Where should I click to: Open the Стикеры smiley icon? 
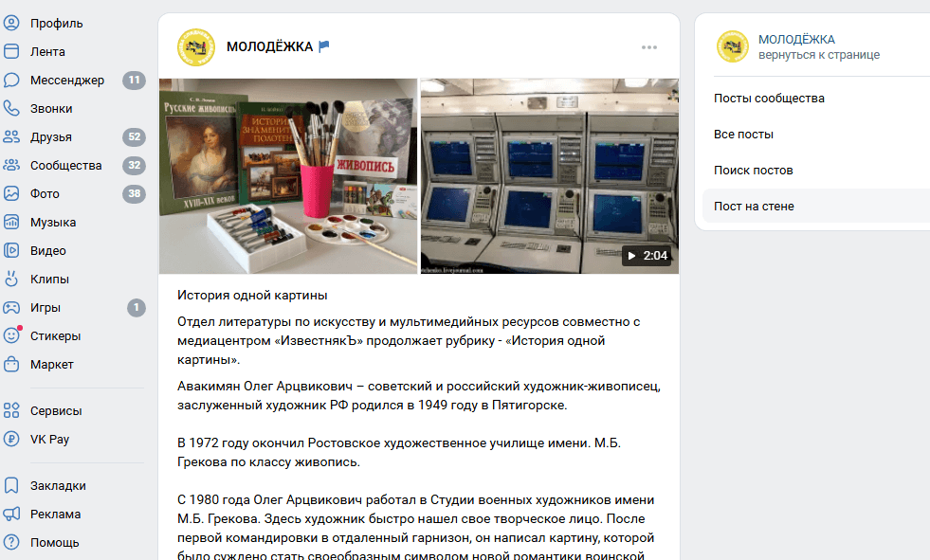pyautogui.click(x=11, y=336)
